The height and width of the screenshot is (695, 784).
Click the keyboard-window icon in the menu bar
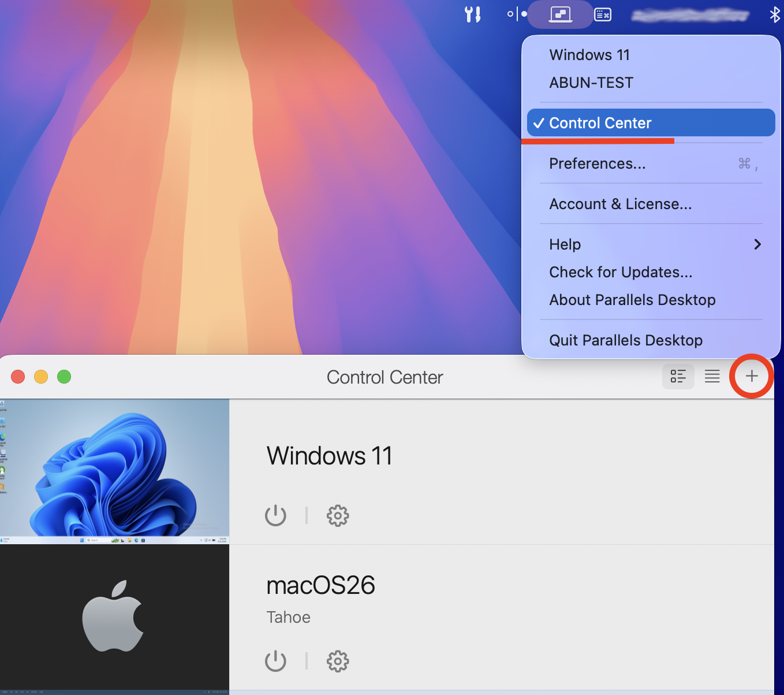click(x=603, y=14)
